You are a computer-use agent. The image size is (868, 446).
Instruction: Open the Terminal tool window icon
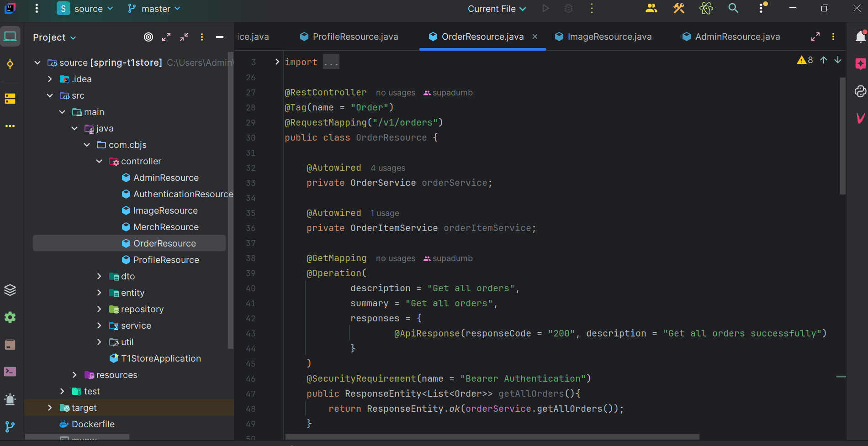click(10, 372)
